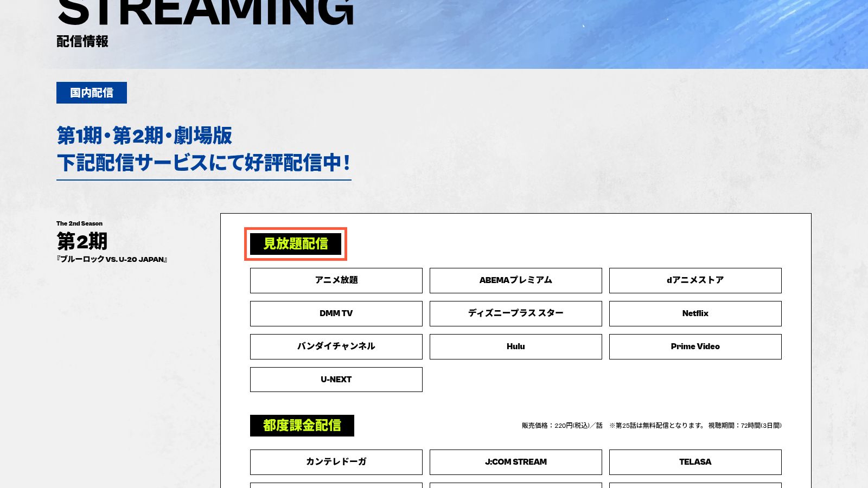Click the 第2期 season heading

click(x=82, y=241)
